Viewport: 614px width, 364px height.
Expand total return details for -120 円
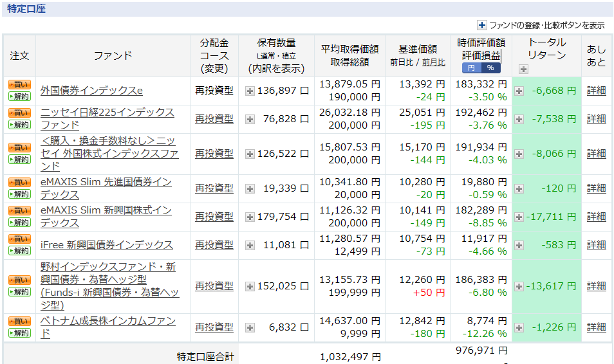pos(519,189)
